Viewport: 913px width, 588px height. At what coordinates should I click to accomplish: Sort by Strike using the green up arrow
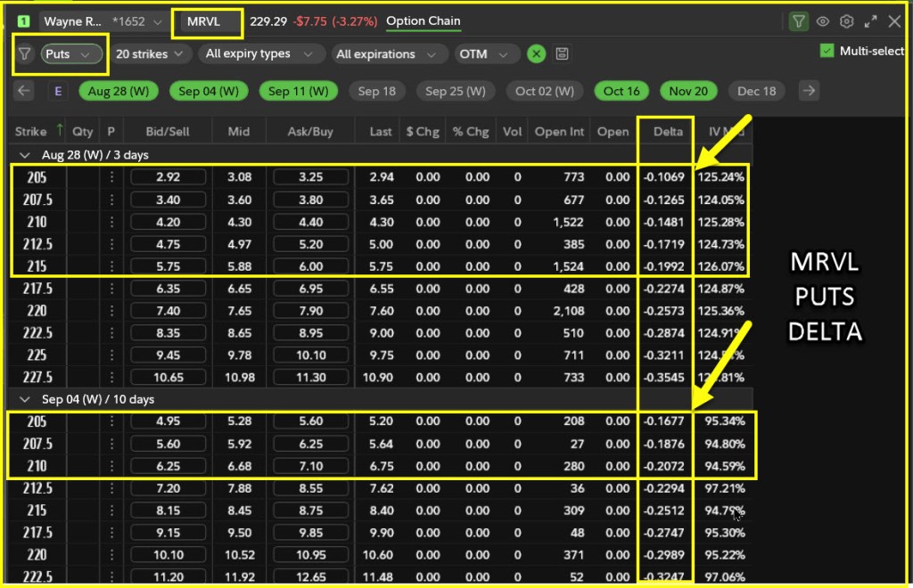pos(60,130)
